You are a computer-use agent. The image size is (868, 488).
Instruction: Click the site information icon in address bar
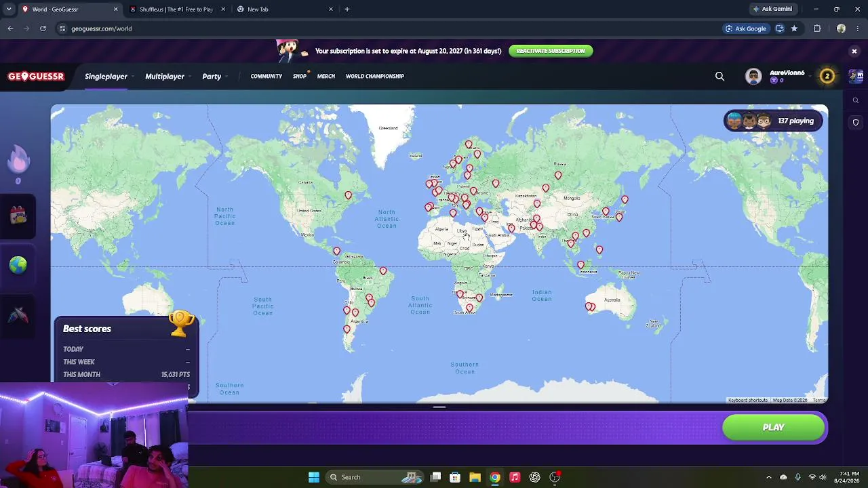coord(62,28)
